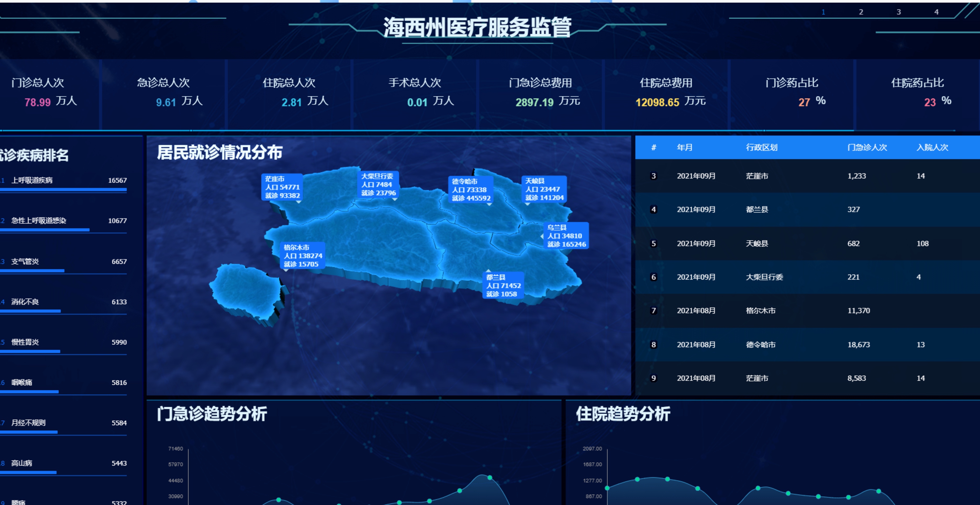980x505 pixels.
Task: Select table row 3 茫崖市 2021年09月
Action: click(807, 176)
